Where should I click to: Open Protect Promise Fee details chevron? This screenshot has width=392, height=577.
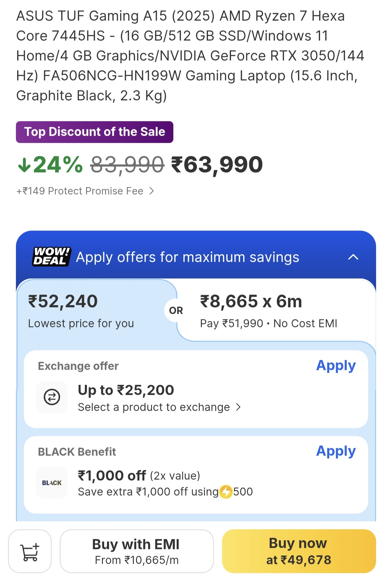coord(152,191)
